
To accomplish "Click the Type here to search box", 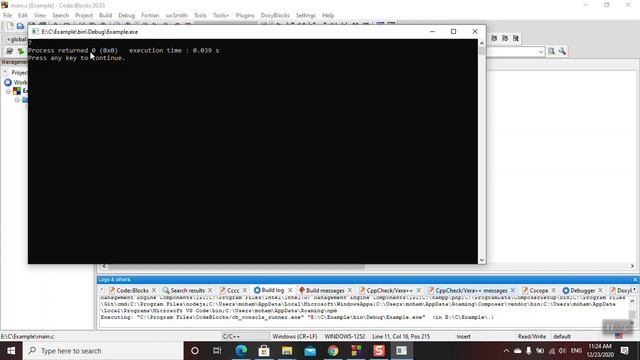I will pos(103,351).
